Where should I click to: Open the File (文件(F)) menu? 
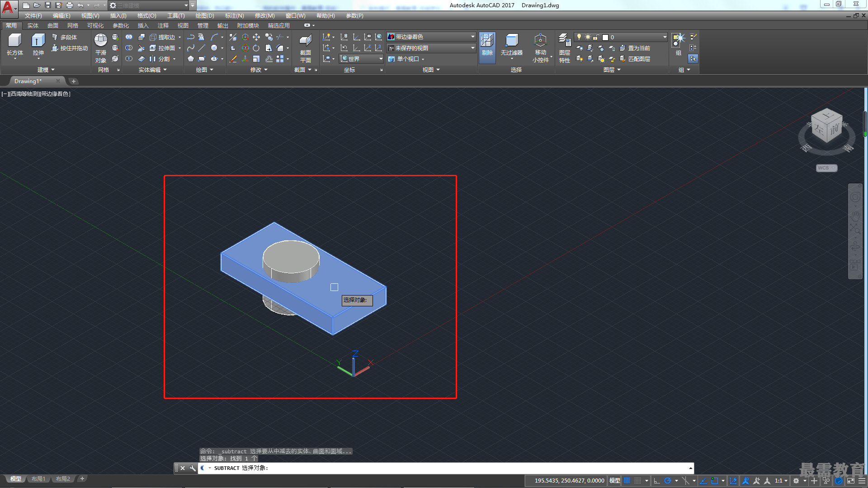pos(33,16)
